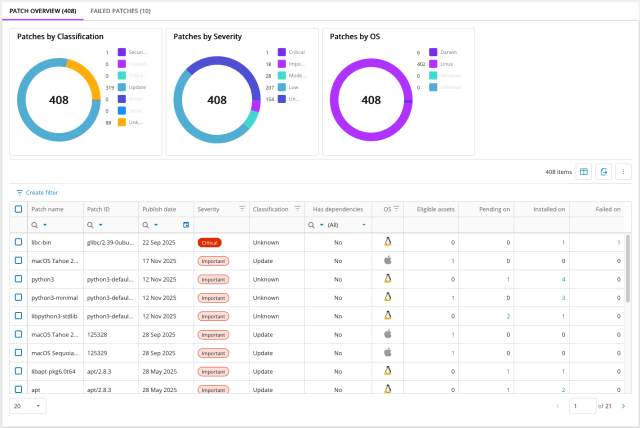Click the Classification column filter icon
This screenshot has width=640, height=428.
pos(296,209)
